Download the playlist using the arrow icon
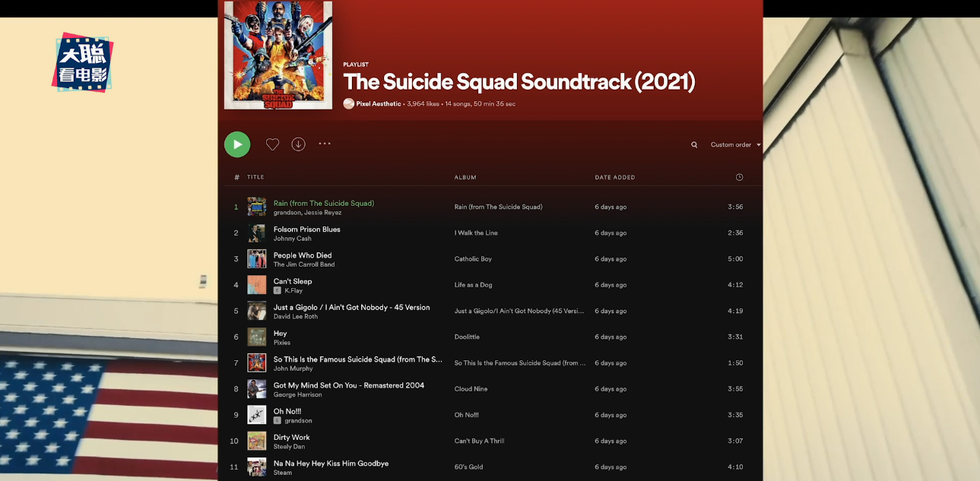The height and width of the screenshot is (481, 980). pos(298,144)
